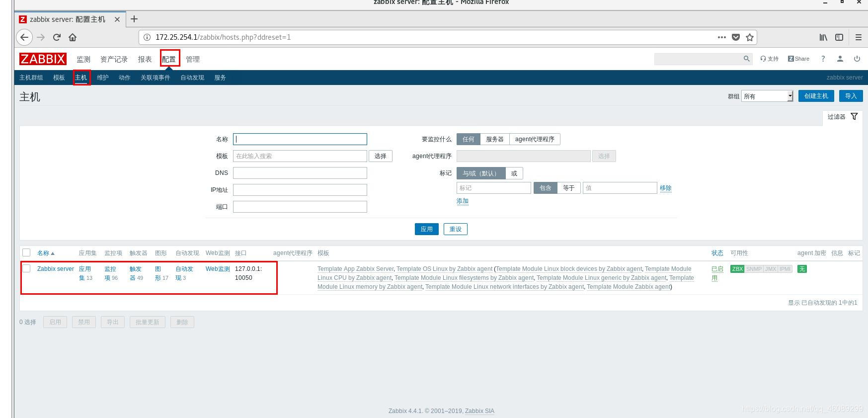Image resolution: width=868 pixels, height=418 pixels.
Task: Show site information icon in address bar
Action: (x=147, y=37)
